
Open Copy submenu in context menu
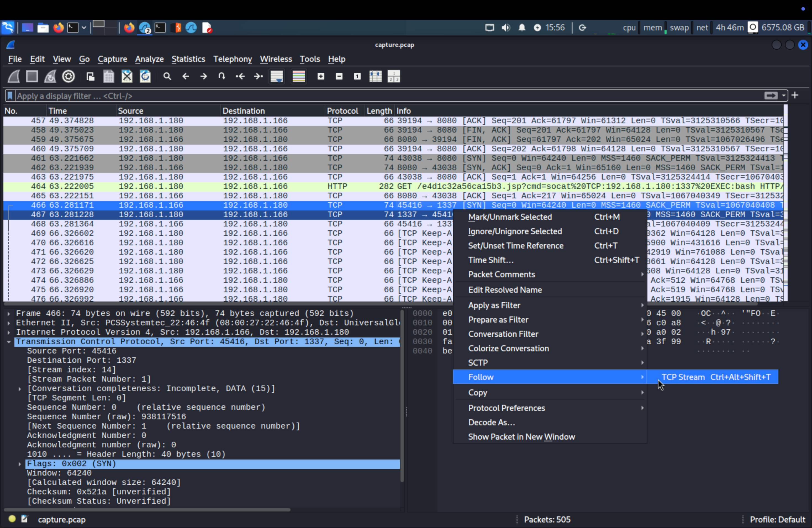pos(550,392)
